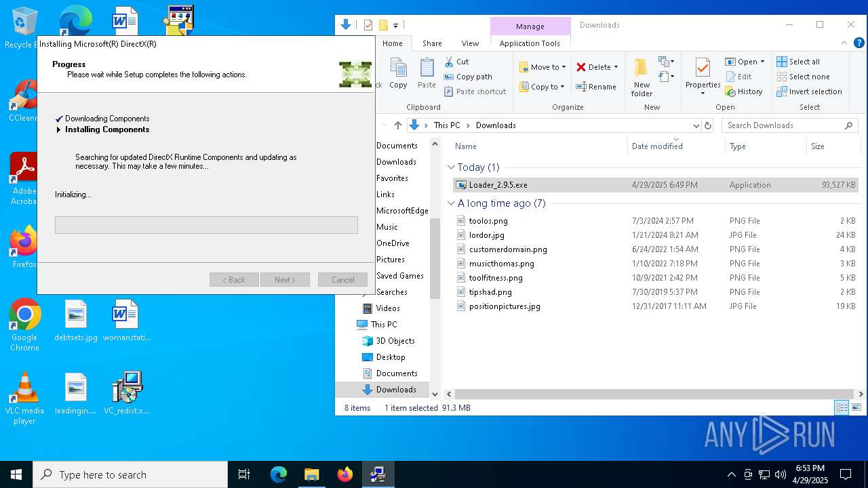This screenshot has height=488, width=868.
Task: Select Loader_2.9.5.exe file
Action: [x=656, y=185]
